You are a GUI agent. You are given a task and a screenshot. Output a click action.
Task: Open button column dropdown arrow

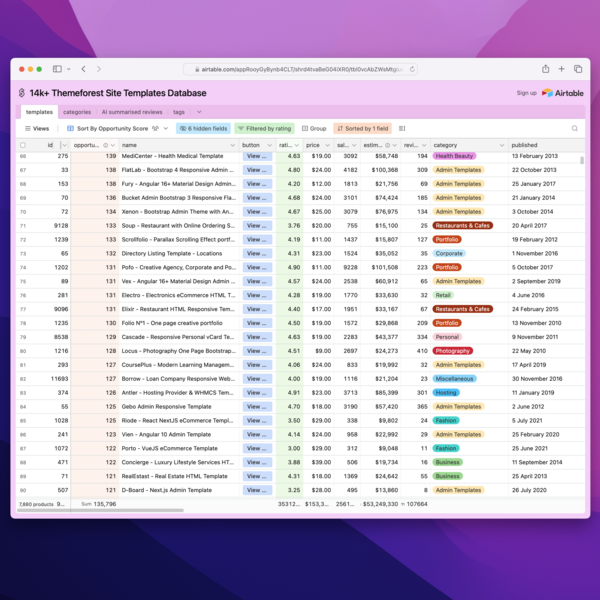coord(270,145)
